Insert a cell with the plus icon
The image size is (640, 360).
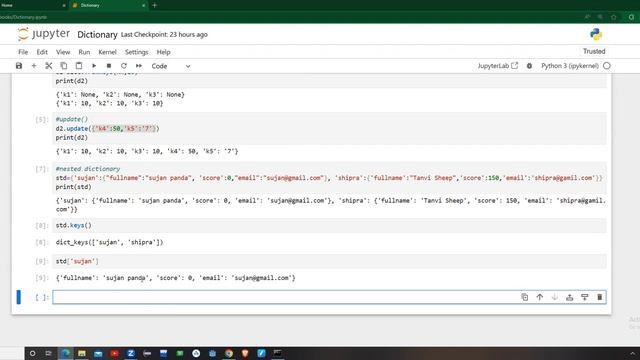(34, 66)
